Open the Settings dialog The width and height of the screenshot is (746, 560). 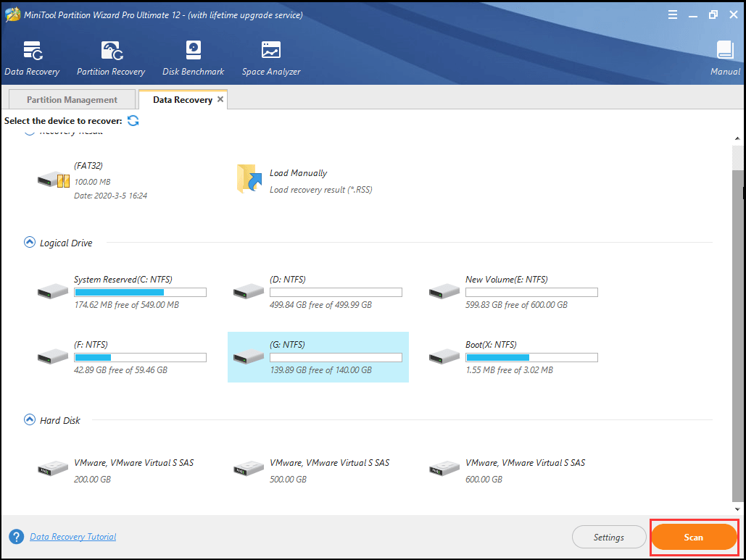609,537
